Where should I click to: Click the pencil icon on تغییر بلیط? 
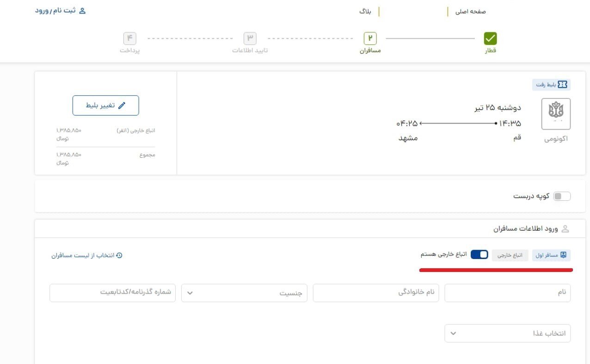tap(122, 105)
